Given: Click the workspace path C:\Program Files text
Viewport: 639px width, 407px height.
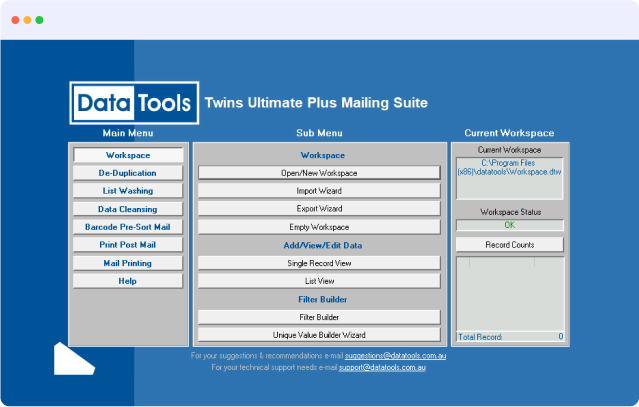Looking at the screenshot, I should coord(509,167).
